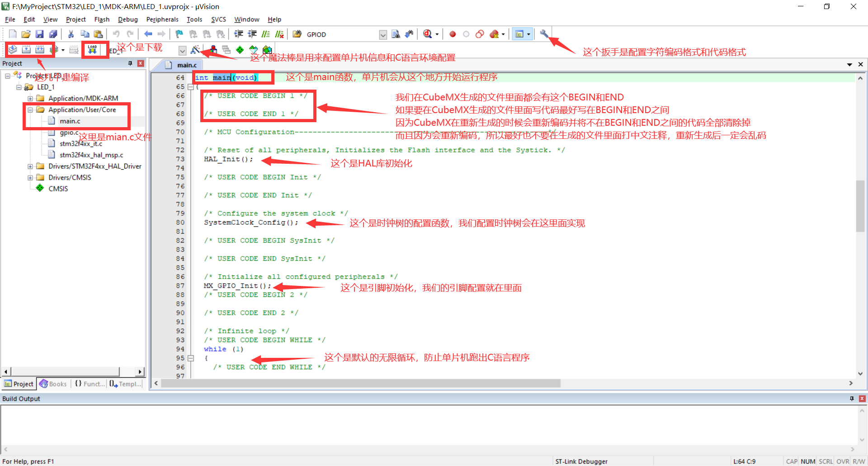
Task: Click the Cut scissors icon
Action: 71,34
